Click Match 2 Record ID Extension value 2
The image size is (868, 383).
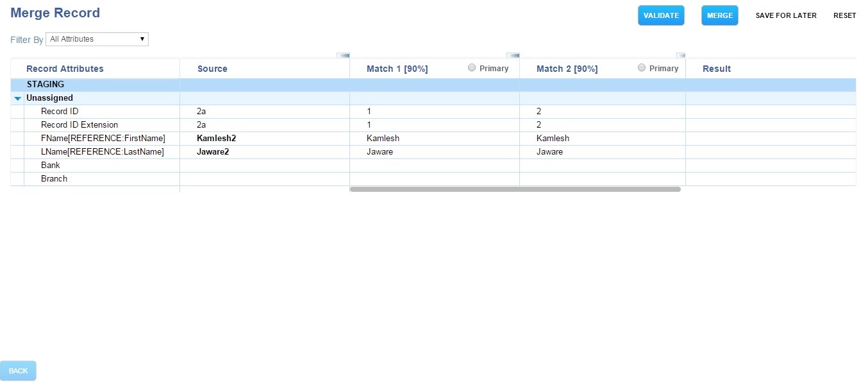[539, 125]
